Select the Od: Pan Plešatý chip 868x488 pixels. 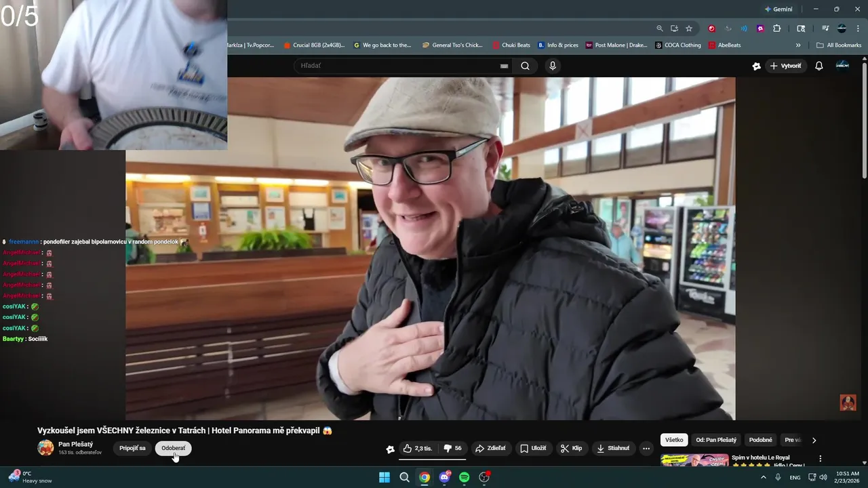click(716, 440)
